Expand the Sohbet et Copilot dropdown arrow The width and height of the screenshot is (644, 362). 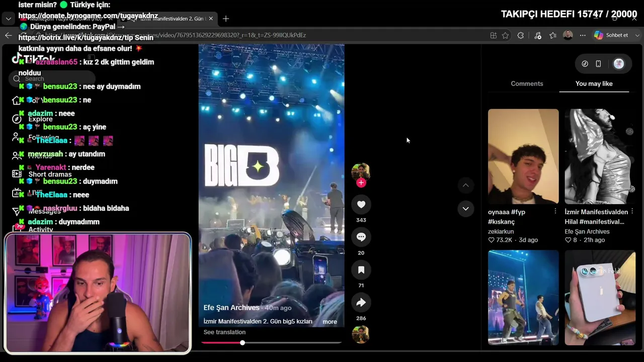tap(637, 35)
